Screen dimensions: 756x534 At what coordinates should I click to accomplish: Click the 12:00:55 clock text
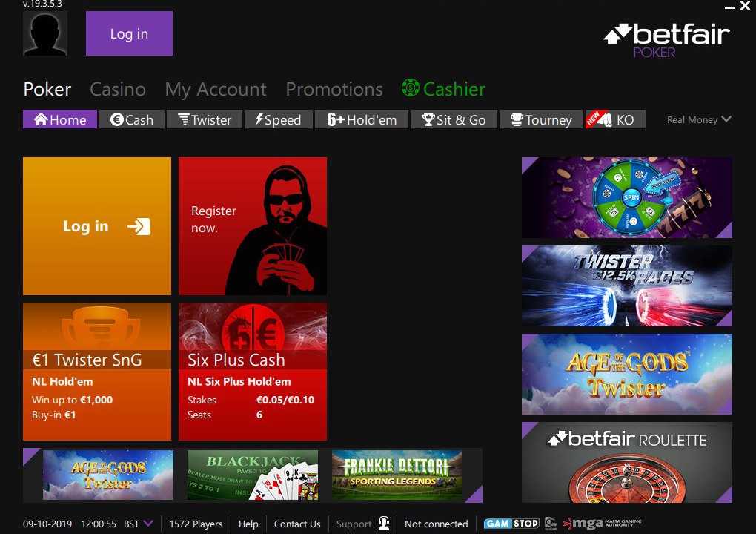coord(99,524)
